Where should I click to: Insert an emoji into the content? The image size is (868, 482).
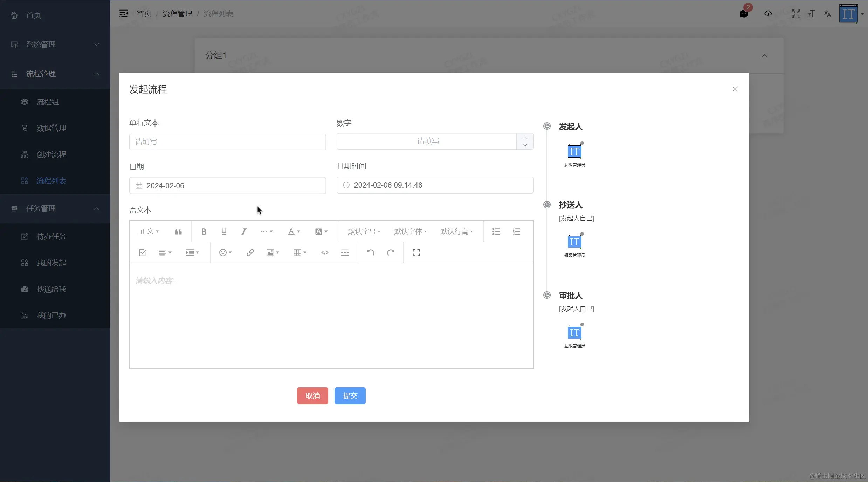click(x=223, y=252)
